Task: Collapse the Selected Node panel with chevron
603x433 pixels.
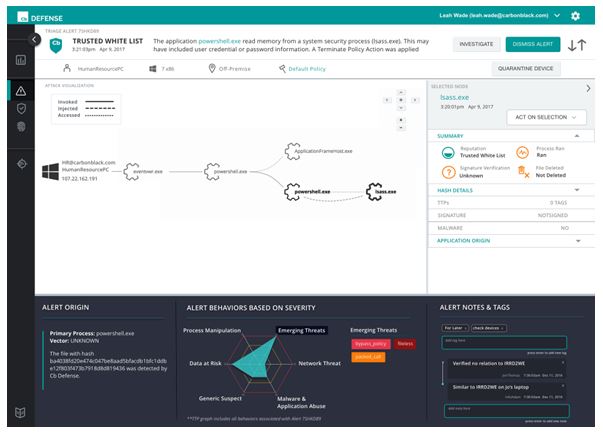Action: 588,88
